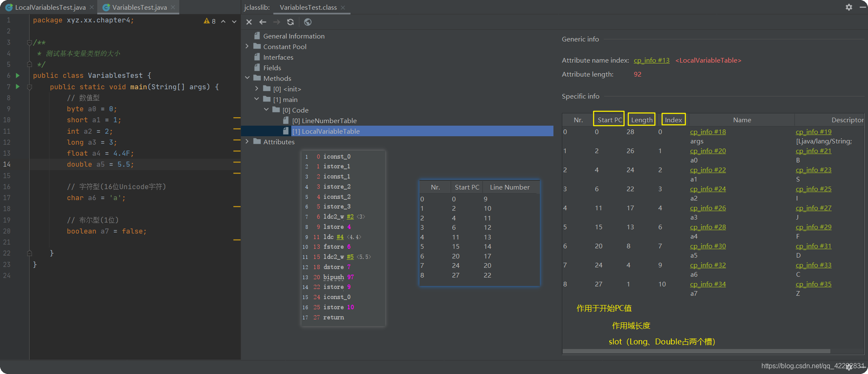
Task: Click the 'return' bytecode instruction
Action: 334,317
